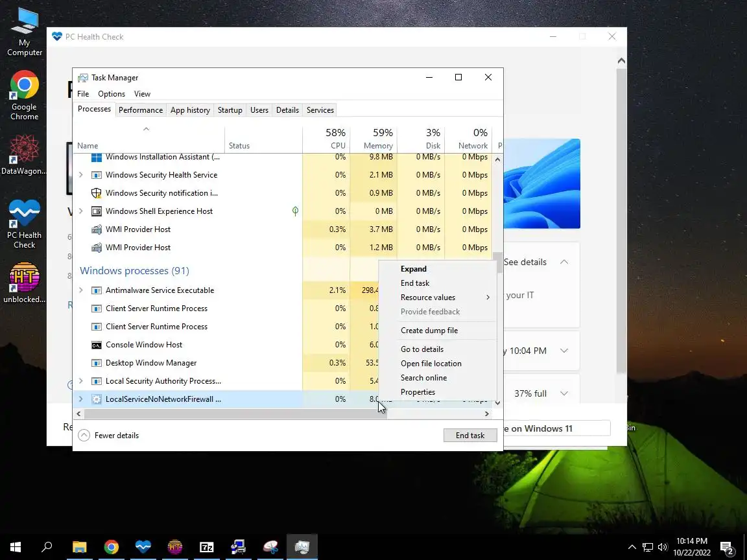Show hidden system tray icons
This screenshot has height=560, width=747.
632,546
